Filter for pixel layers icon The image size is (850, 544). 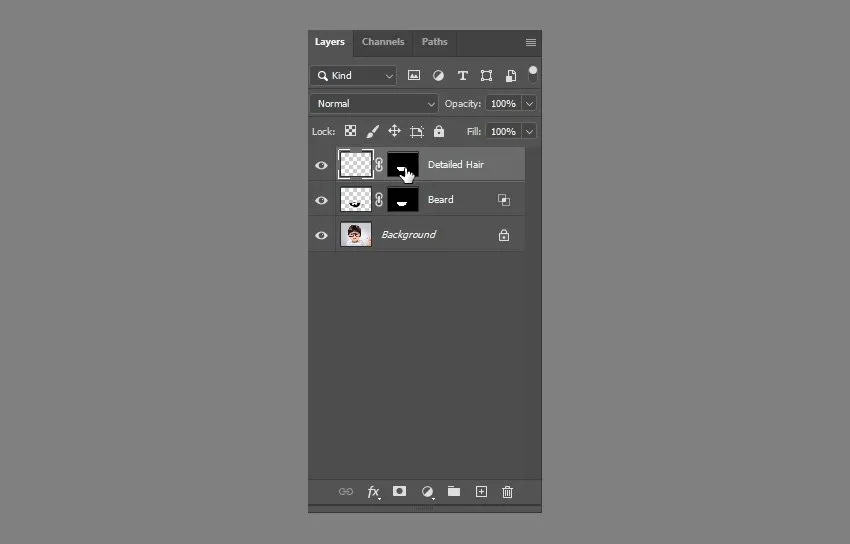414,75
